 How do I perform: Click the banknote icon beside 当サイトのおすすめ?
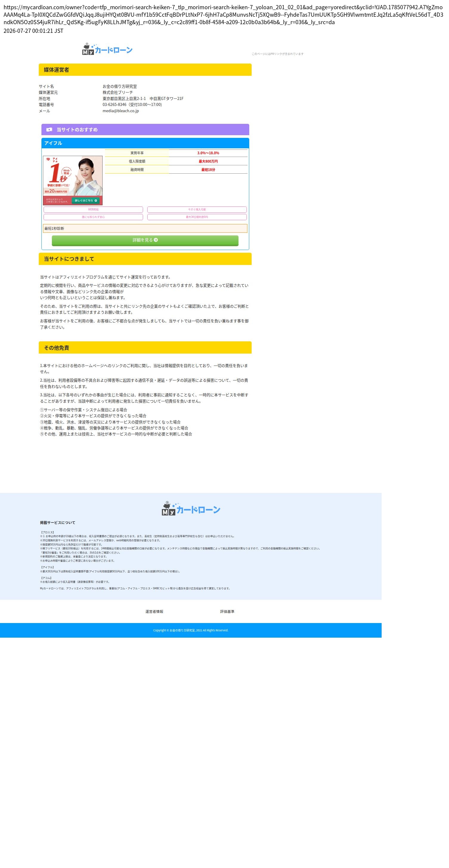(49, 130)
